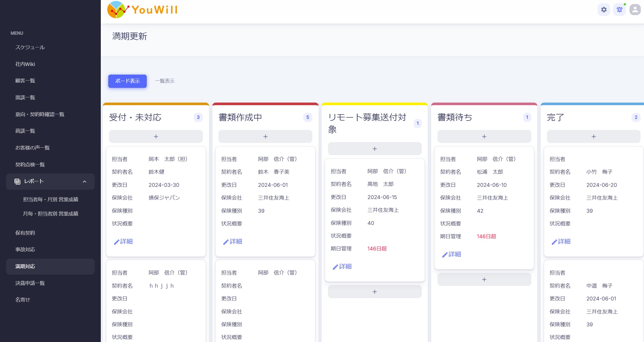Image resolution: width=644 pixels, height=342 pixels.
Task: Click 損保ジャパン insurer text
Action: point(164,198)
